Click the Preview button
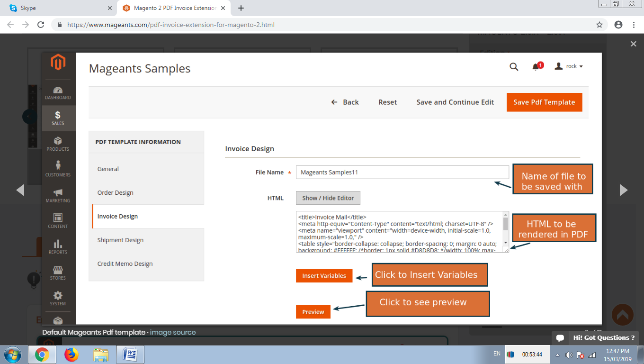 313,312
